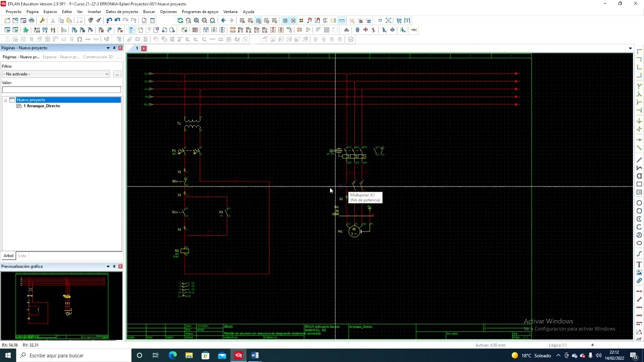Click the text T icon beside the cart
This screenshot has width=644, height=362.
[407, 21]
